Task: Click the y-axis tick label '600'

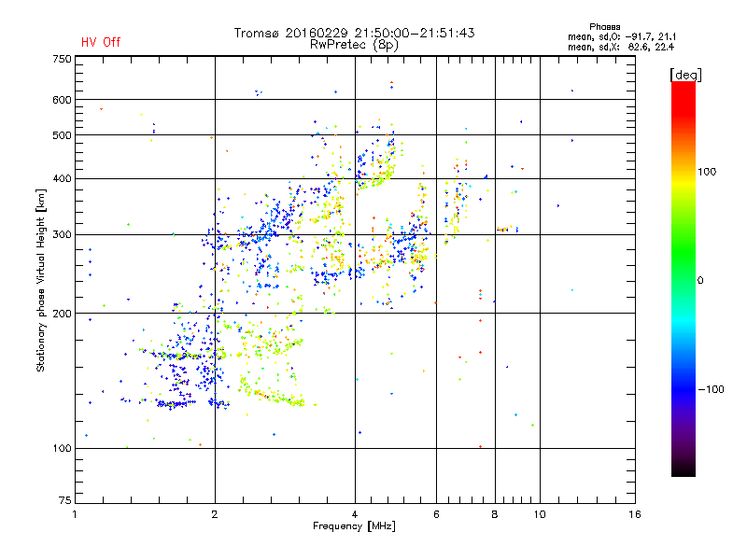Action: point(62,100)
